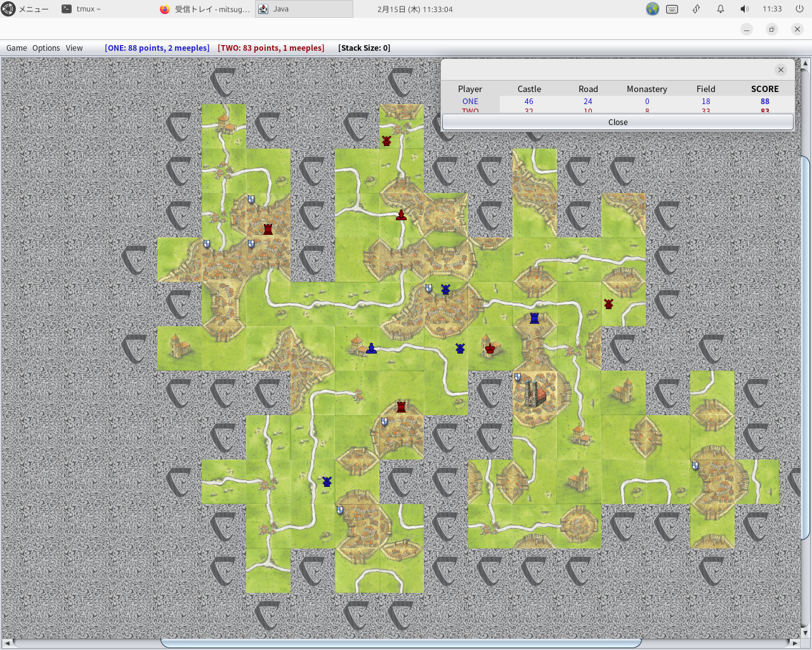Click ONE's road score value 24
The width and height of the screenshot is (812, 650).
pos(588,102)
